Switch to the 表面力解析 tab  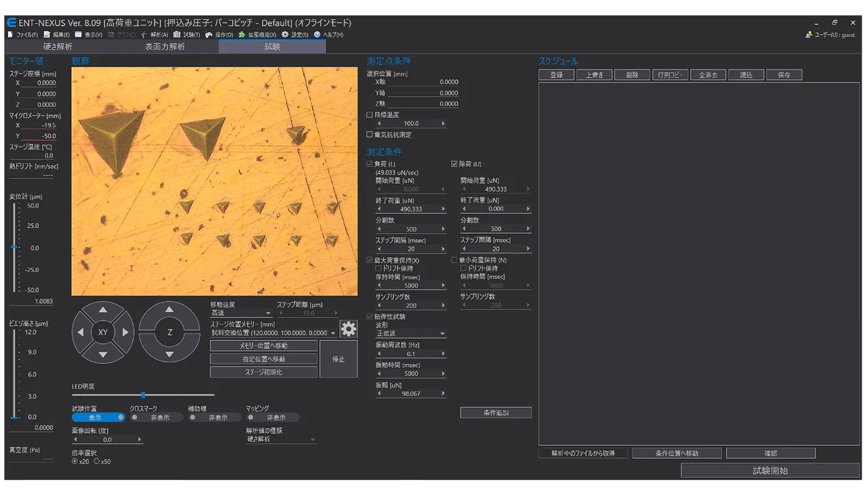[x=165, y=46]
